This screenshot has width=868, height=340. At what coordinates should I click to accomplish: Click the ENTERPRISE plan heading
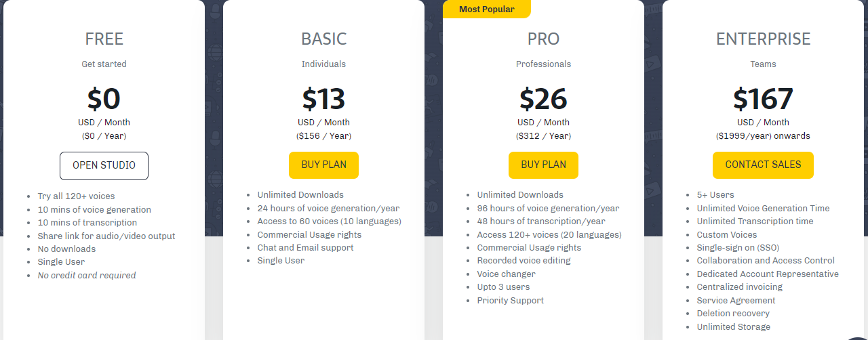763,39
